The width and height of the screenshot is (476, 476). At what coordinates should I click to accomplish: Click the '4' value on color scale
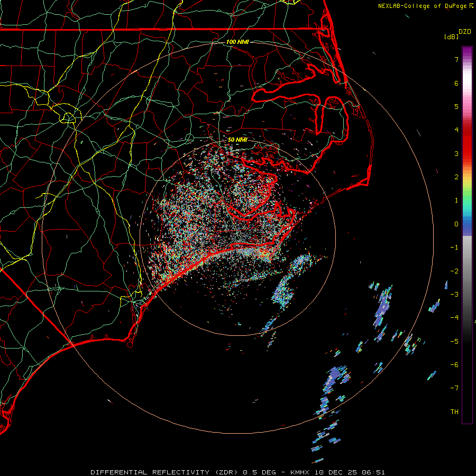tap(456, 130)
